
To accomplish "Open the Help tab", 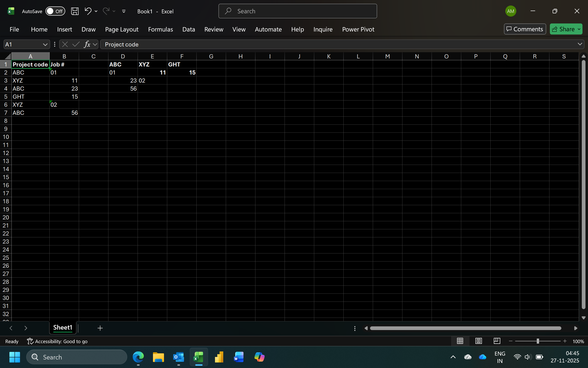I will pos(297,29).
